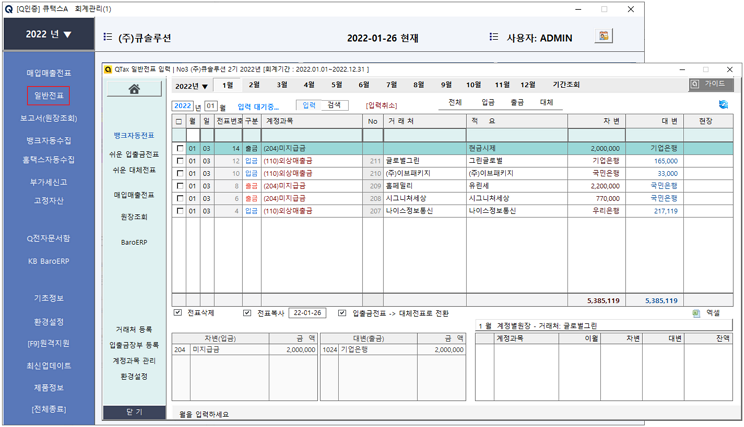Viewport: 744px width, 427px height.
Task: Open 뱅크자동수집 in main sidebar
Action: click(x=48, y=140)
